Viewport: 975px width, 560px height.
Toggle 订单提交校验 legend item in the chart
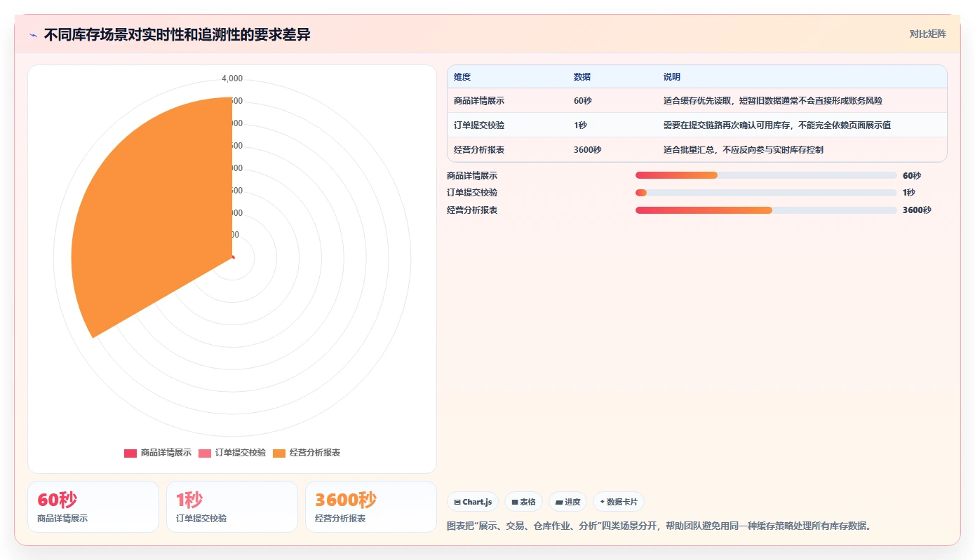pyautogui.click(x=232, y=453)
